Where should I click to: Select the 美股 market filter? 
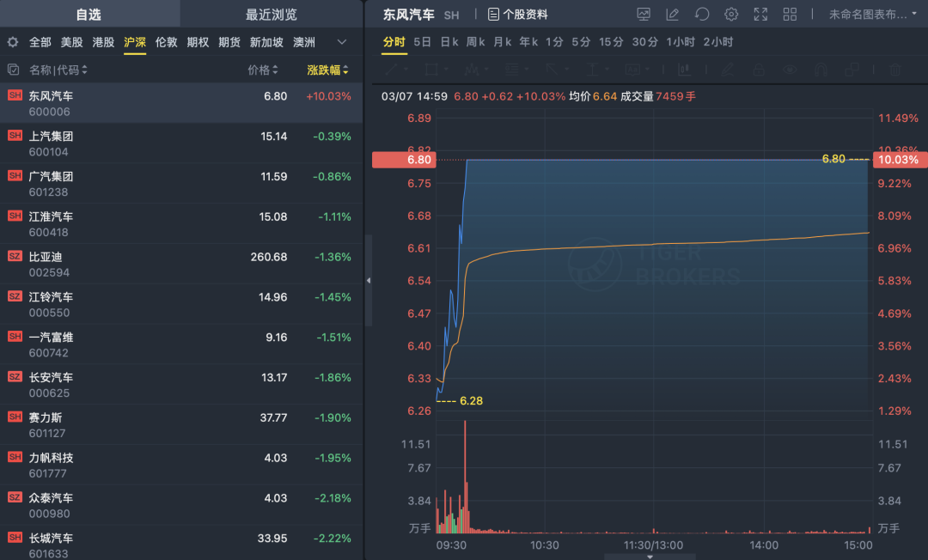pyautogui.click(x=71, y=42)
